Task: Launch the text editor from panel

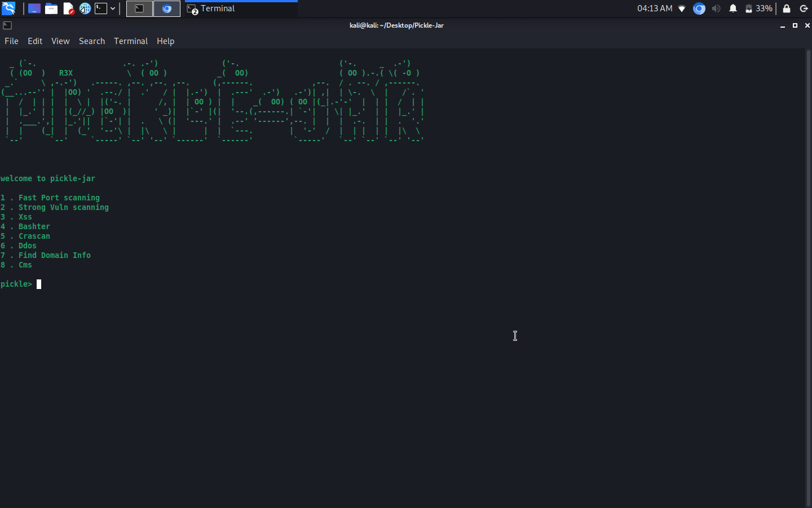Action: [x=68, y=8]
